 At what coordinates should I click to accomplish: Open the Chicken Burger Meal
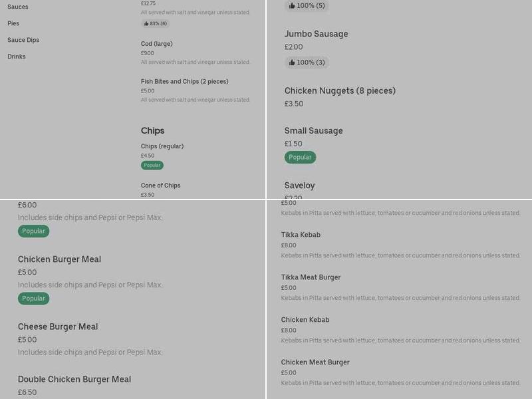coord(59,259)
